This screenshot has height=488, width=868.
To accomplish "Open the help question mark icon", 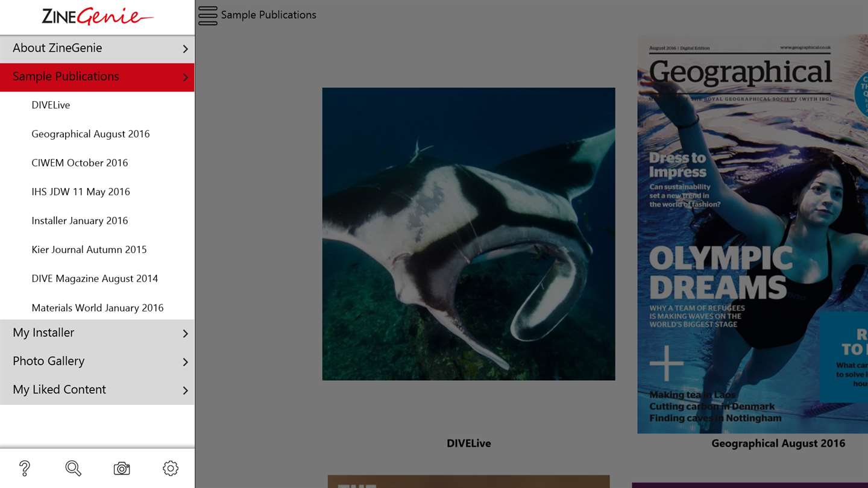I will coord(25,468).
